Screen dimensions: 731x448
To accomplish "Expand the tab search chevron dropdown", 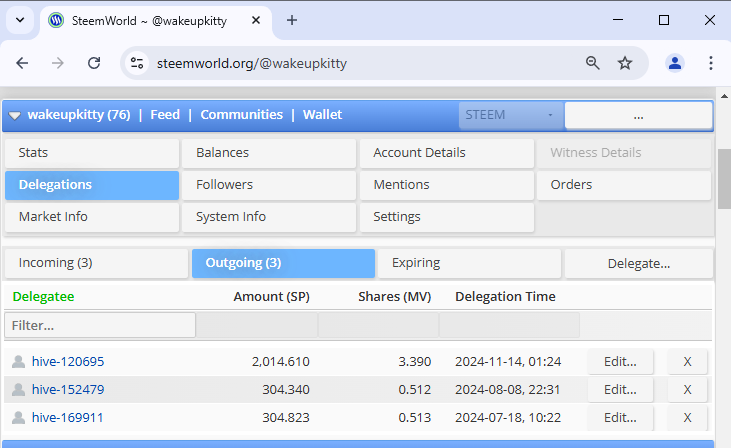I will (20, 21).
